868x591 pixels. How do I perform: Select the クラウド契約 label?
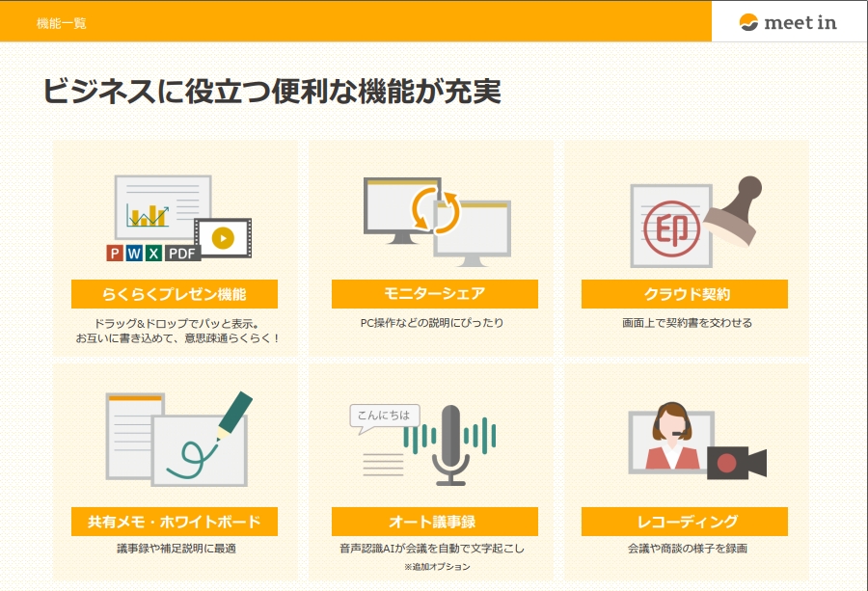point(684,294)
